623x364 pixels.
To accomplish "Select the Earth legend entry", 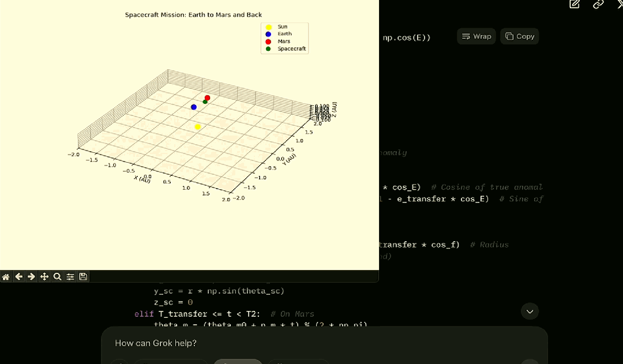I will [x=279, y=34].
